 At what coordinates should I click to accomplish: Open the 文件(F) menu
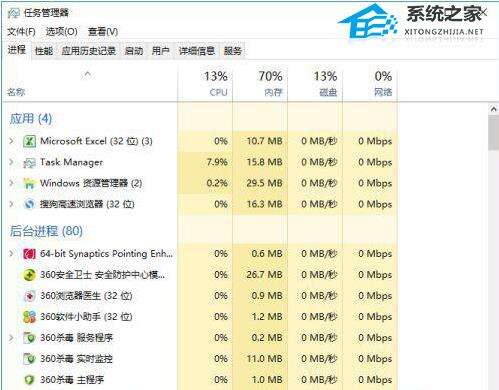pos(21,32)
